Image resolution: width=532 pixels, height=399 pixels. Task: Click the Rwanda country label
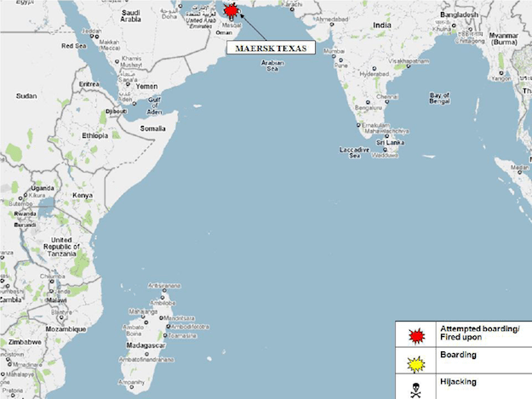click(x=25, y=214)
